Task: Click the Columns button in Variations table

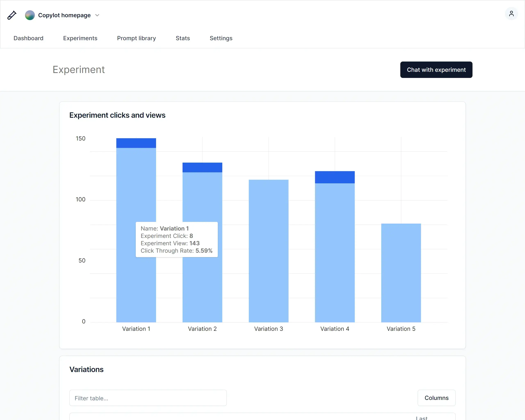Action: [x=436, y=398]
